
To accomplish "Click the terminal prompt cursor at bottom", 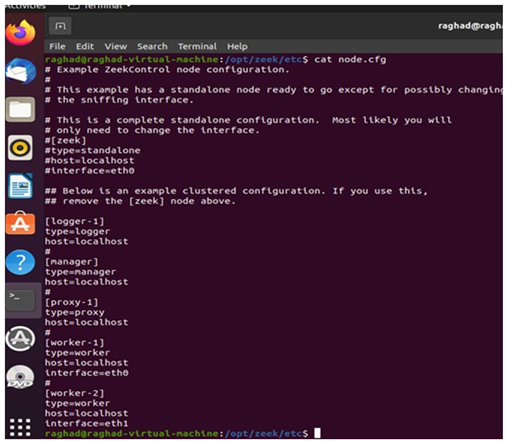I will point(317,433).
